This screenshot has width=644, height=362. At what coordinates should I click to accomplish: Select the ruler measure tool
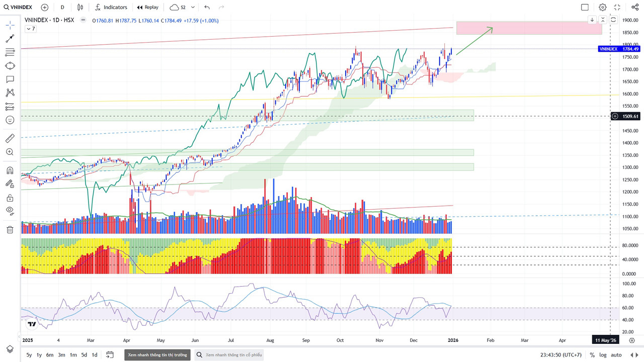(x=10, y=138)
